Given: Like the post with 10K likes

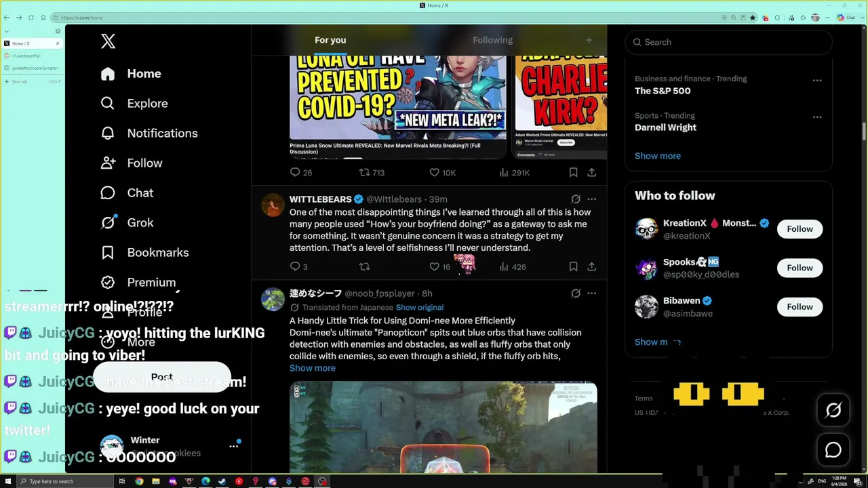Looking at the screenshot, I should tap(443, 173).
